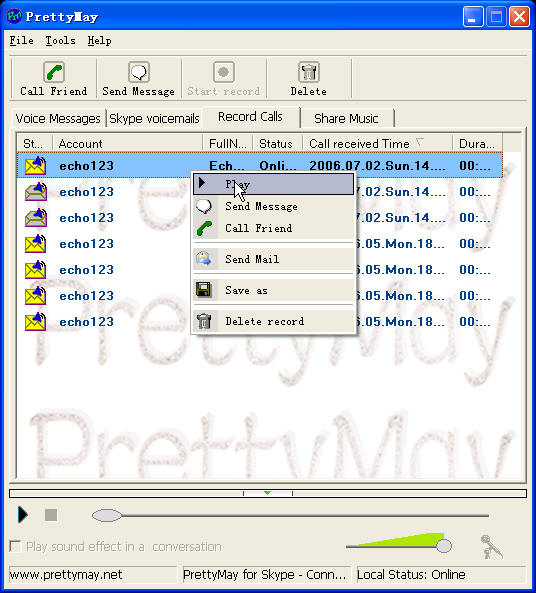
Task: Choose Delete record in the context menu
Action: coord(274,321)
